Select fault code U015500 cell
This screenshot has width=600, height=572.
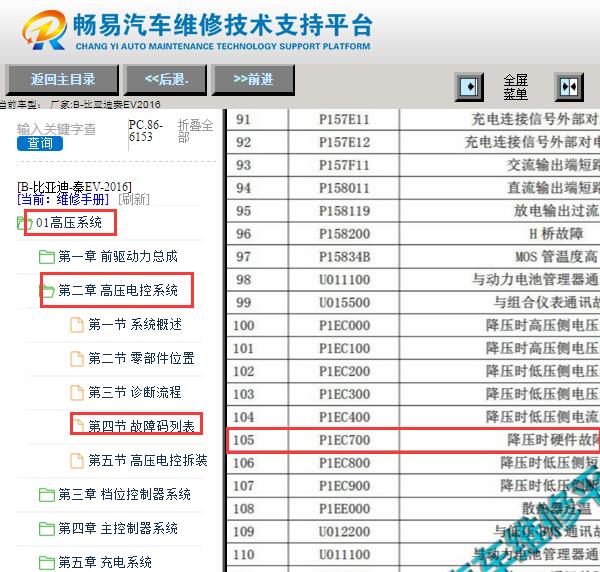tap(344, 303)
